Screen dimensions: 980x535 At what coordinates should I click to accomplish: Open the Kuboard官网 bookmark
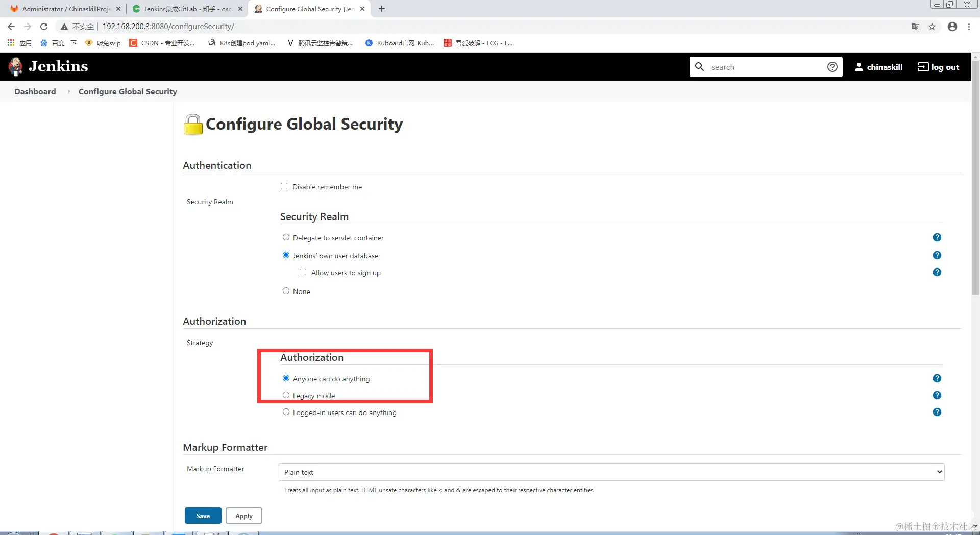[x=400, y=43]
